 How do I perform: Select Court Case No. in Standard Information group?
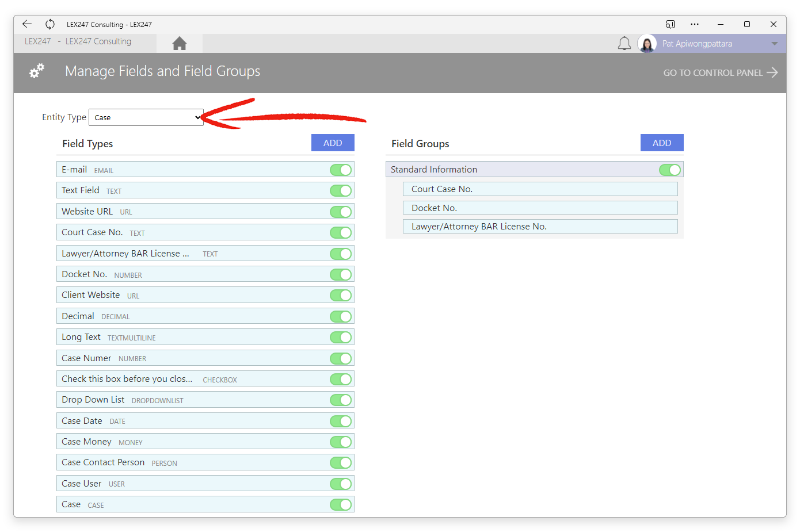click(540, 189)
